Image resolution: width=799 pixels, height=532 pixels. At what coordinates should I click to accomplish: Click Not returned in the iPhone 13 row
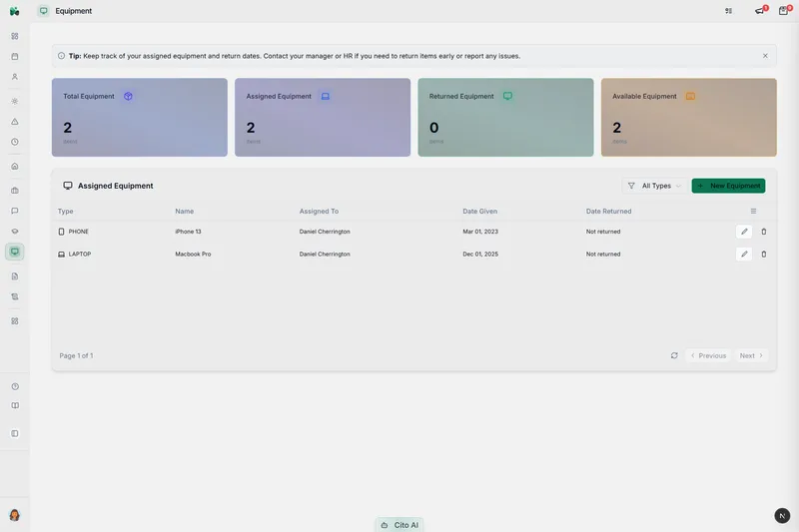tap(603, 232)
